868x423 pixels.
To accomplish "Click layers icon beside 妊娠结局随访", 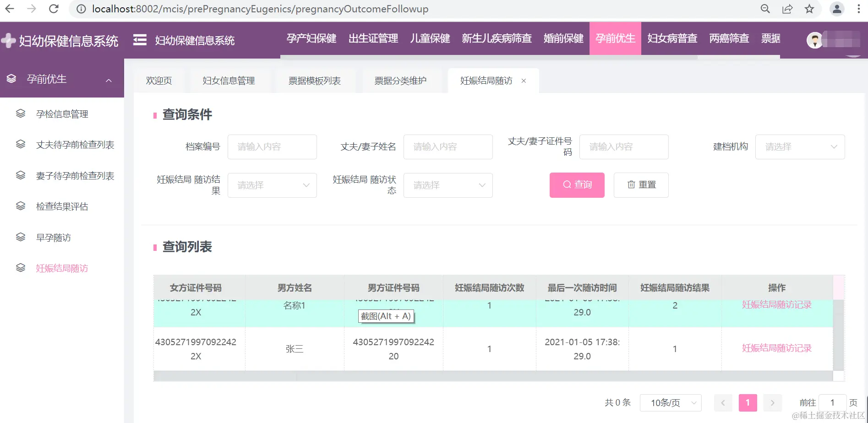I will (x=21, y=268).
